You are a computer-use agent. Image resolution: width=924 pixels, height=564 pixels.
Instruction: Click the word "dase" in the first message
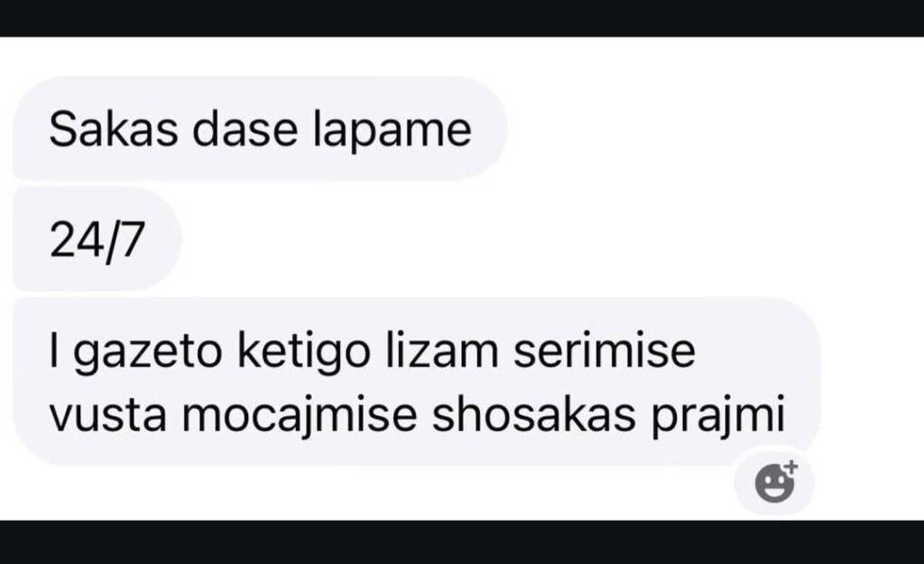(x=245, y=130)
